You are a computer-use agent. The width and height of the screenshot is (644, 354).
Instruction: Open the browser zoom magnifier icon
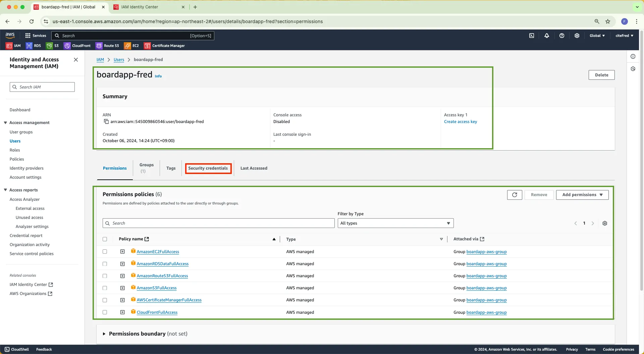click(x=597, y=21)
